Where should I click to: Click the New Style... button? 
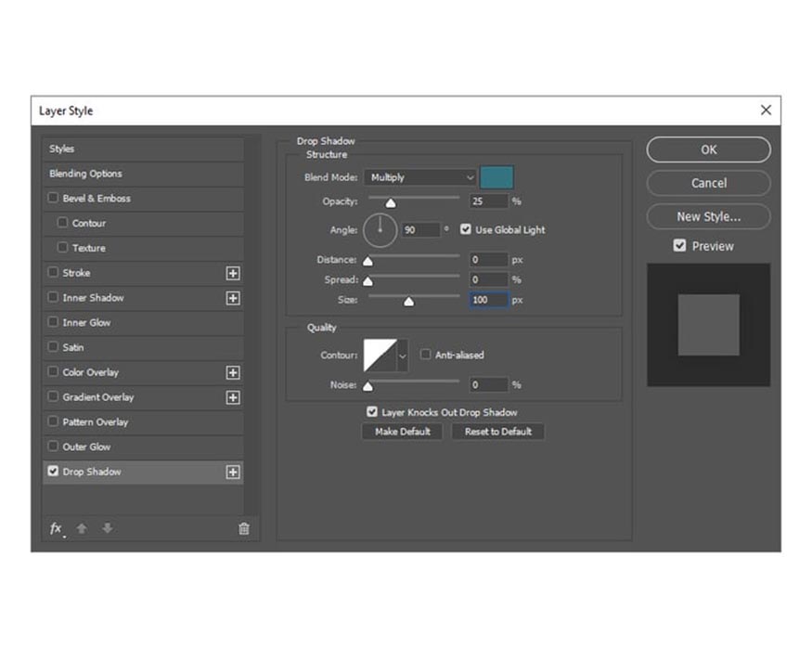[708, 216]
